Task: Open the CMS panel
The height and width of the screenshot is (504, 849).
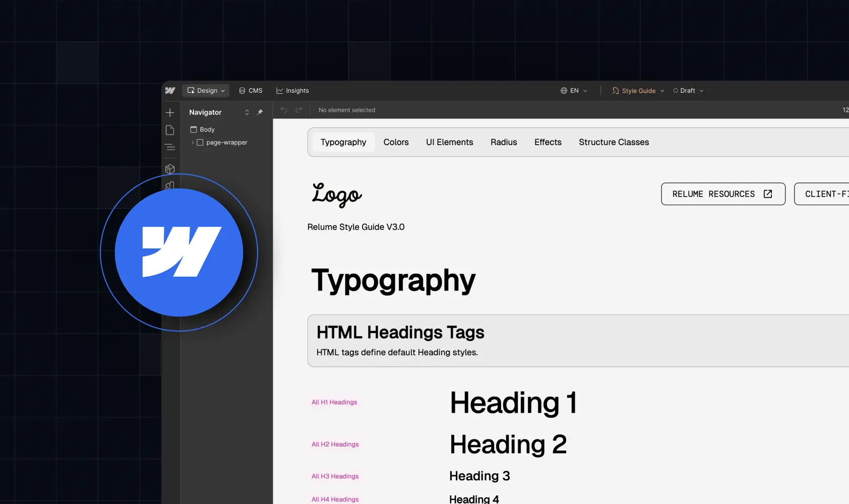Action: pyautogui.click(x=251, y=91)
